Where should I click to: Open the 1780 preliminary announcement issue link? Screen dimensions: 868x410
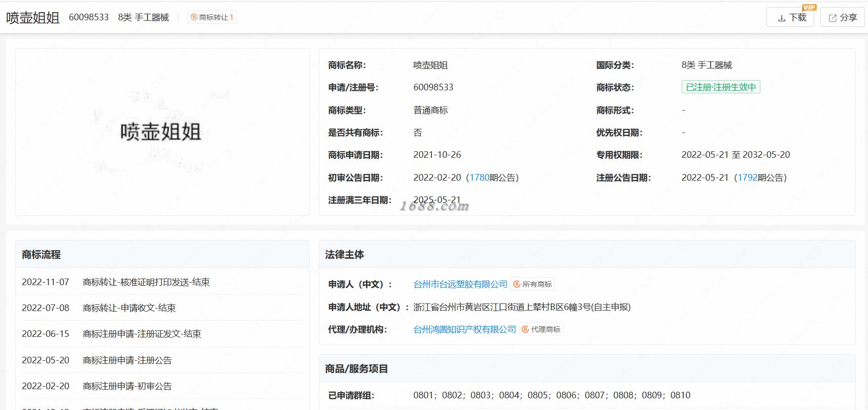(x=479, y=178)
